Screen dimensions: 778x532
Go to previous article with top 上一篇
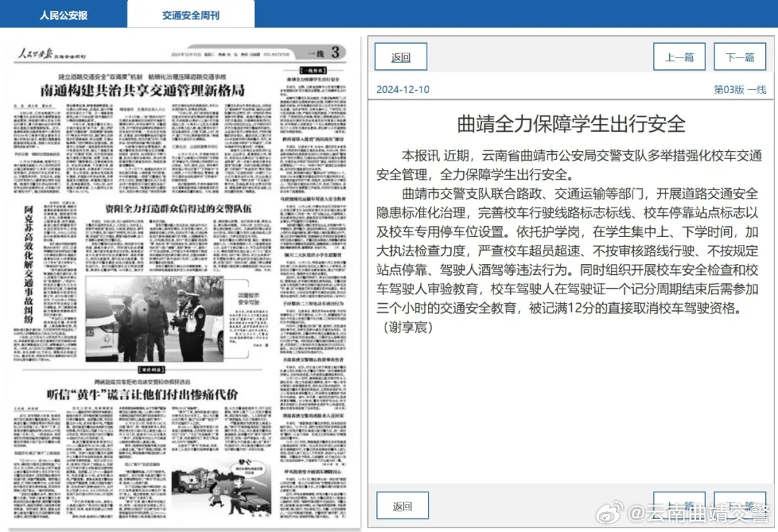[x=679, y=58]
